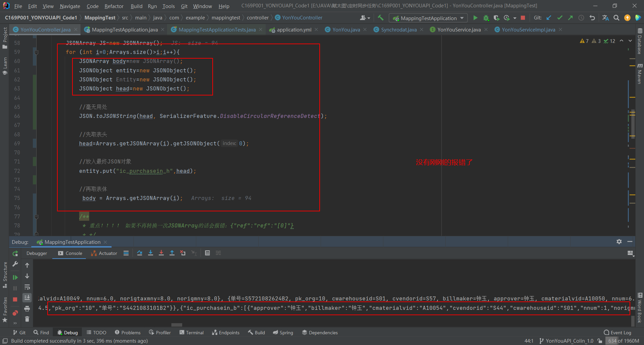Open the coverage run dropdown arrow
Screen dimensions: 644x345
pyautogui.click(x=515, y=18)
